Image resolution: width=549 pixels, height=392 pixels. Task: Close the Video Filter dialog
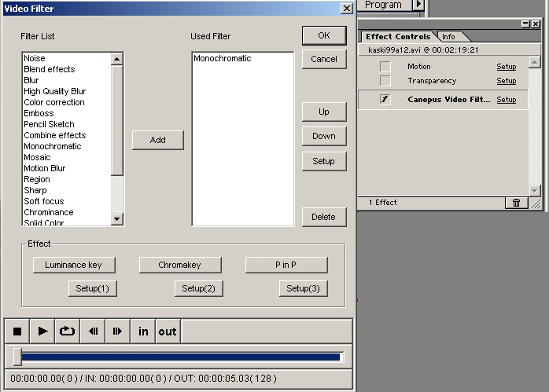tap(347, 8)
